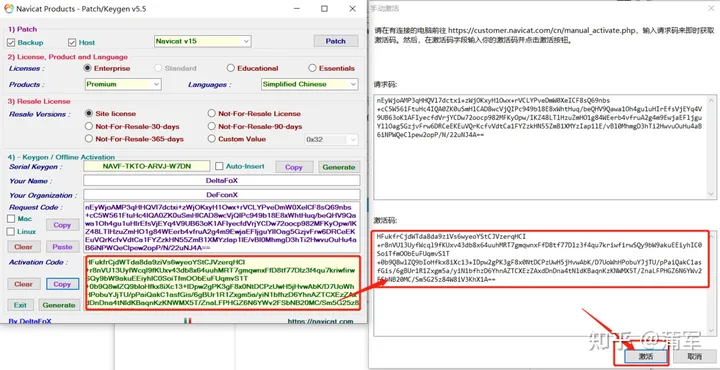Click the Paste button for Request Code
This screenshot has width=720, height=370.
(62, 247)
